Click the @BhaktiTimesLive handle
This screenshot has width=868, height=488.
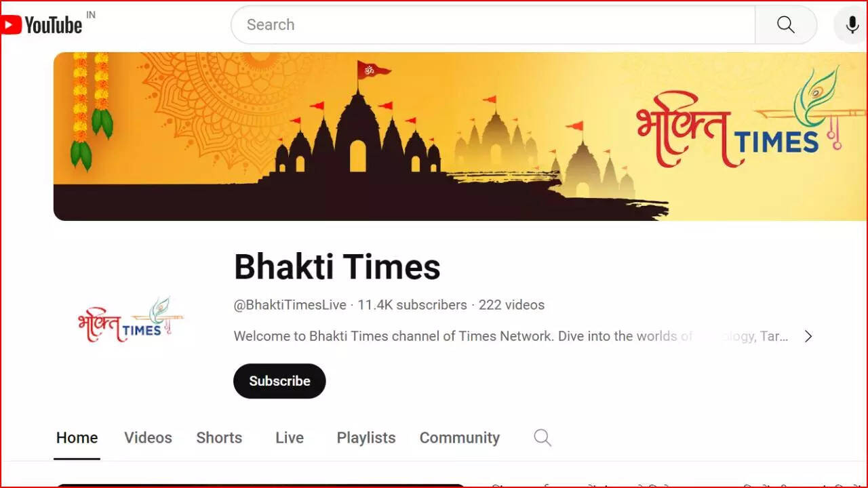point(290,305)
